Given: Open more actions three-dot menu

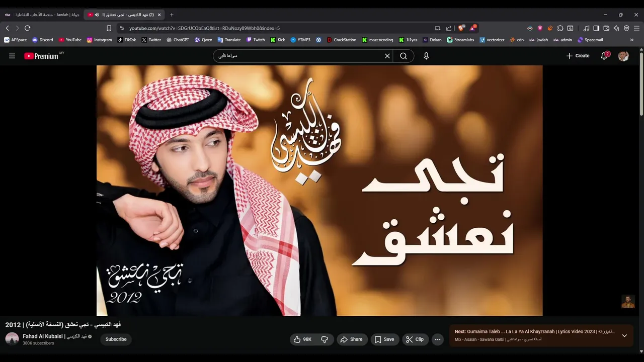Looking at the screenshot, I should click(438, 339).
